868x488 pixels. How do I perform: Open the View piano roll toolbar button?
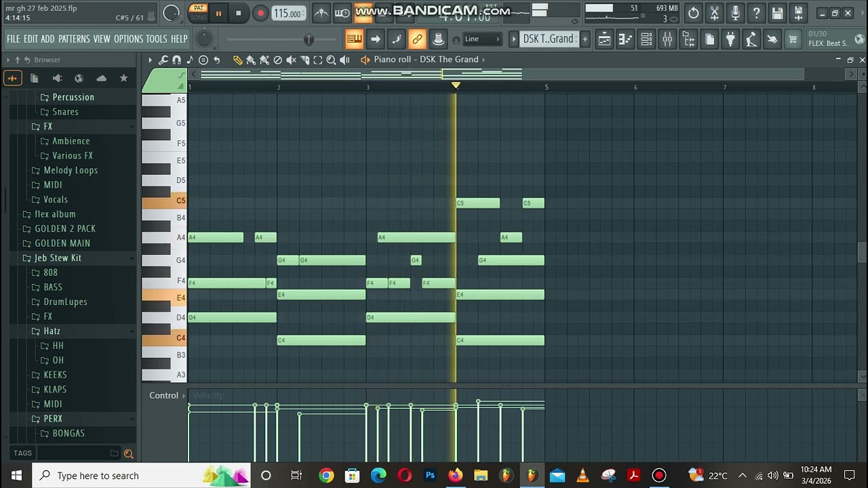pyautogui.click(x=625, y=39)
